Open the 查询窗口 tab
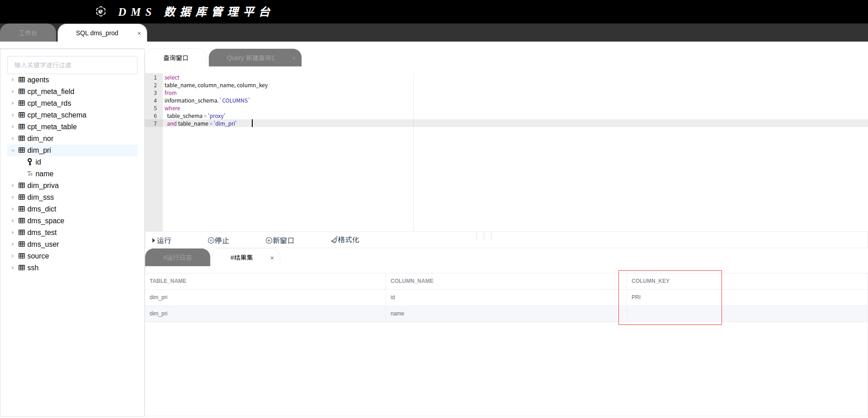Screen dimensions: 868x418 (x=176, y=58)
